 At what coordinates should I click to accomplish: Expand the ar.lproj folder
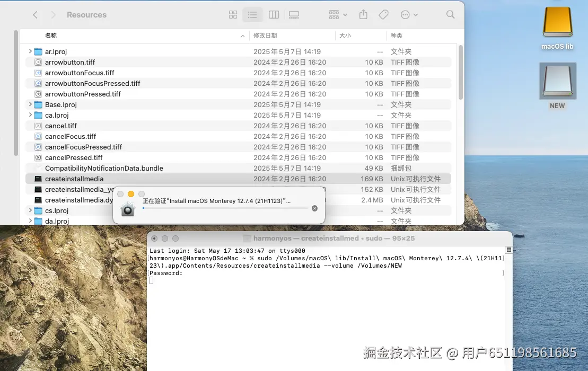[30, 51]
